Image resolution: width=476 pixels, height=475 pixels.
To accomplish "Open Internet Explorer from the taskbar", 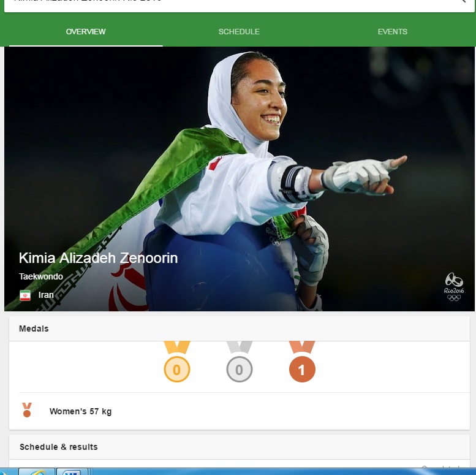I will tap(37, 472).
